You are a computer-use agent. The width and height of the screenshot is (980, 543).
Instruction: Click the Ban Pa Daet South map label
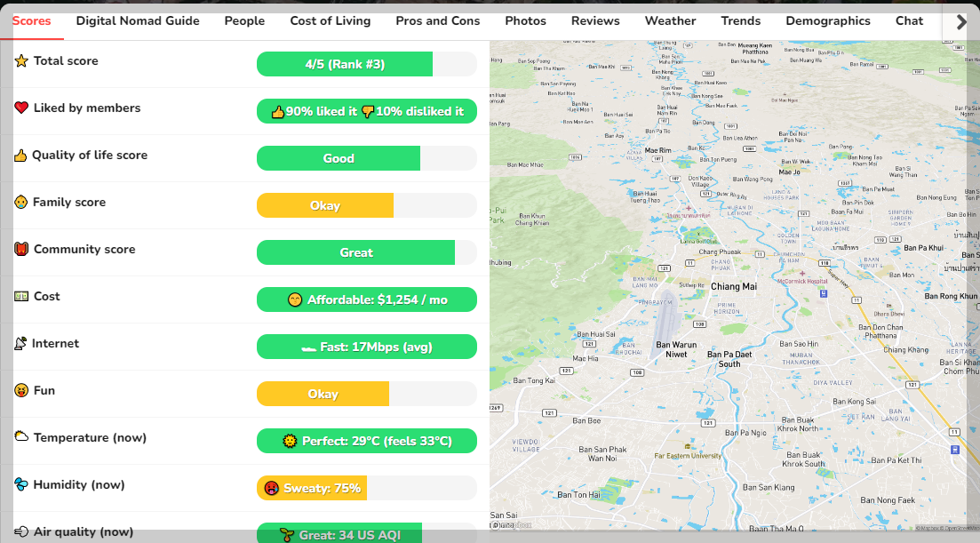729,359
